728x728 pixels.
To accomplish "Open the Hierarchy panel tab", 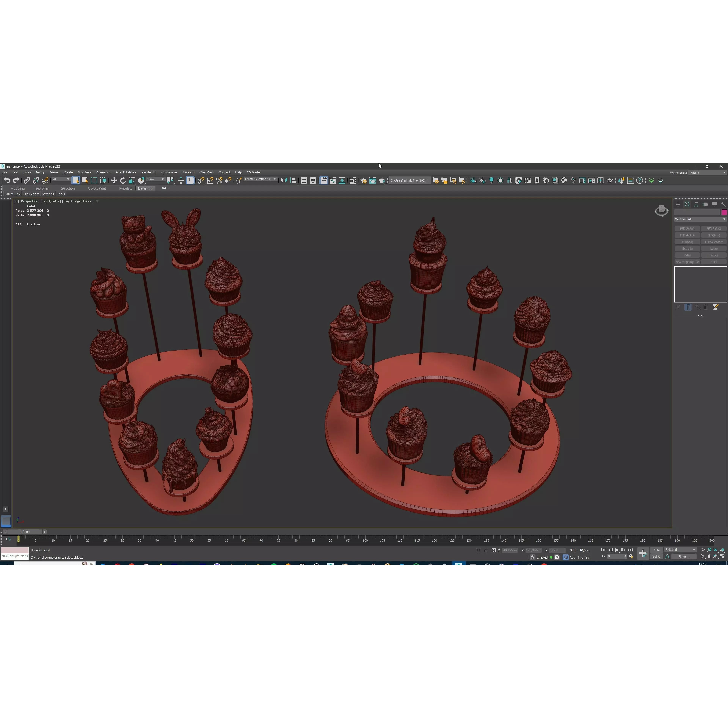I will click(696, 204).
